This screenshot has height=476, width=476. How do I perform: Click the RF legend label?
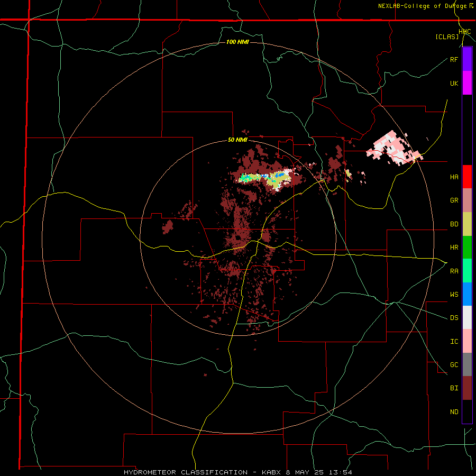pyautogui.click(x=454, y=59)
